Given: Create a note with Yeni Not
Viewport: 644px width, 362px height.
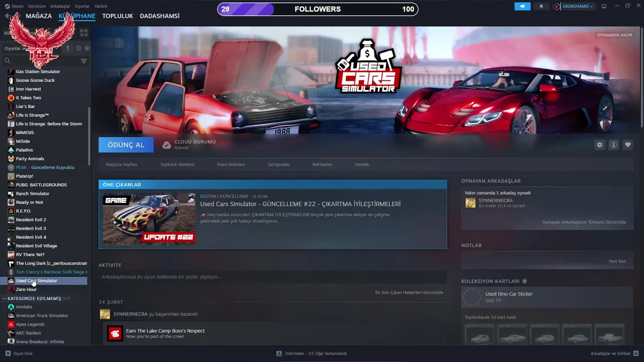Looking at the screenshot, I should (617, 261).
